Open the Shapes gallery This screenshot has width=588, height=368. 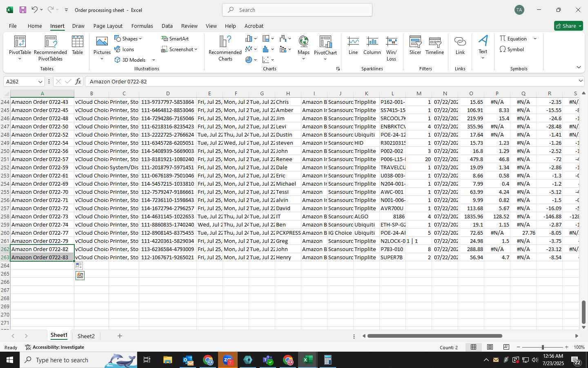point(128,38)
